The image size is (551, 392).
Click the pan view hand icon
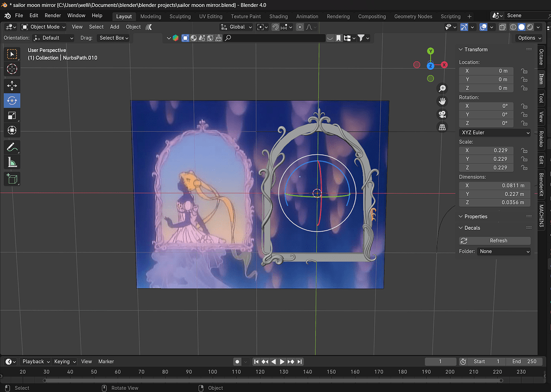pyautogui.click(x=442, y=101)
